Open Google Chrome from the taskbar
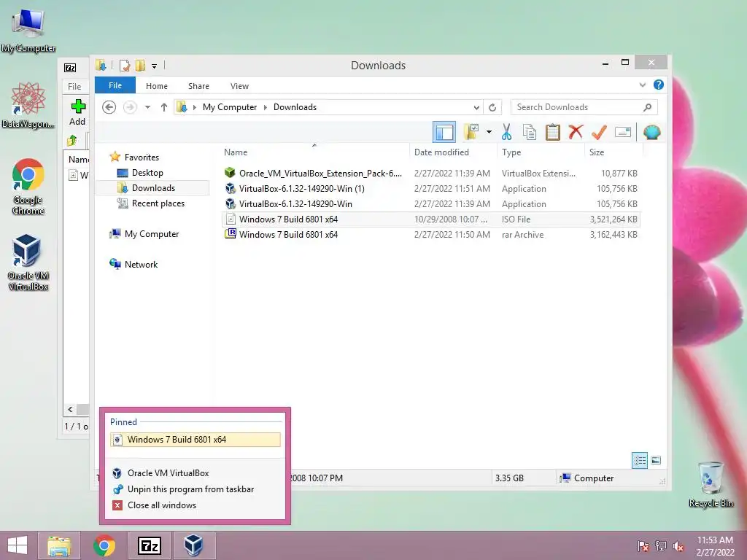This screenshot has width=747, height=560. 104,545
